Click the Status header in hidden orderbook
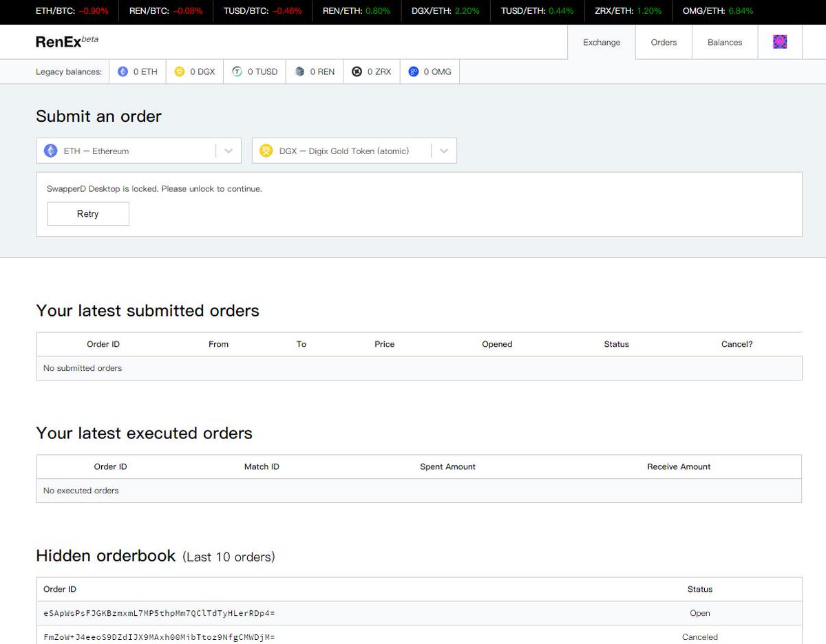 [700, 589]
